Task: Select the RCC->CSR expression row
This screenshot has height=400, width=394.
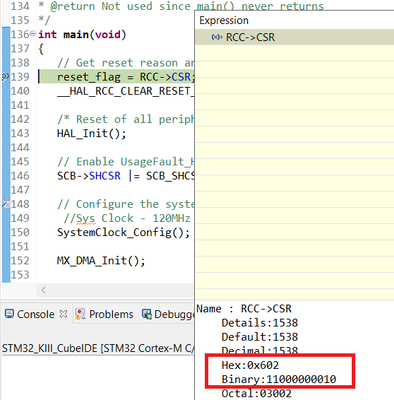Action: 294,37
